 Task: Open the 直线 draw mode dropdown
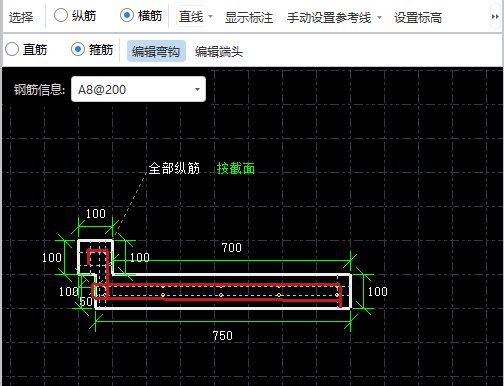(195, 17)
